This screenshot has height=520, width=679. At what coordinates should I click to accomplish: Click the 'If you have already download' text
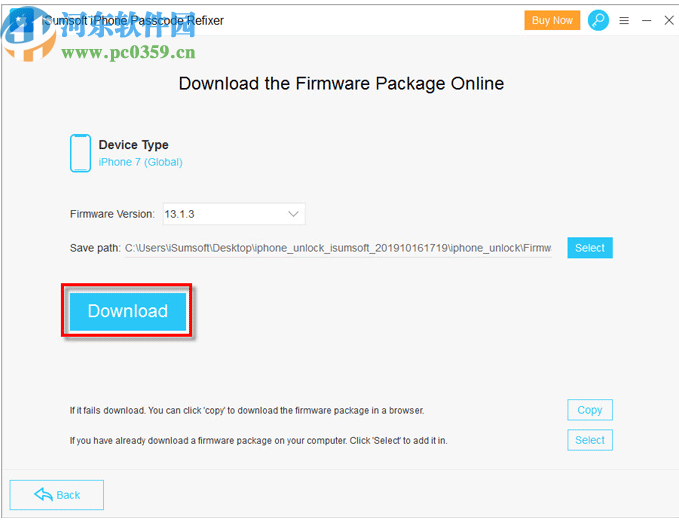[x=259, y=441]
